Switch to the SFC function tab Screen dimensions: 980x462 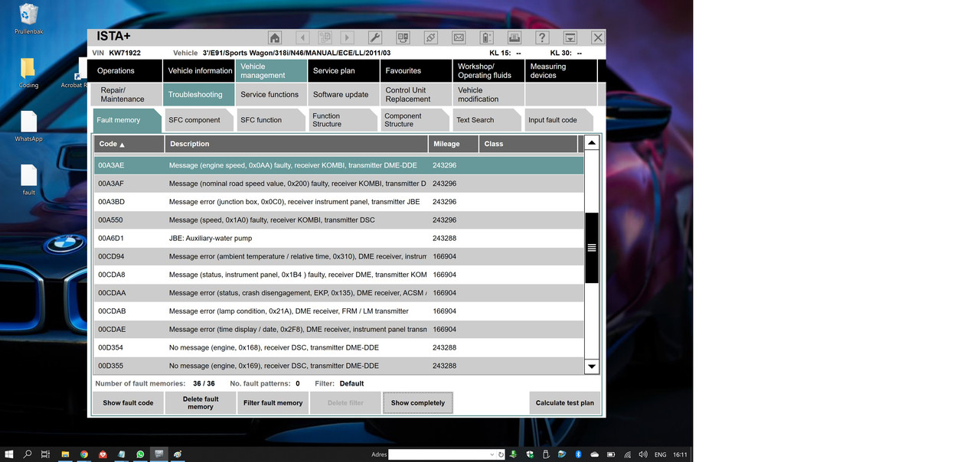(x=270, y=120)
